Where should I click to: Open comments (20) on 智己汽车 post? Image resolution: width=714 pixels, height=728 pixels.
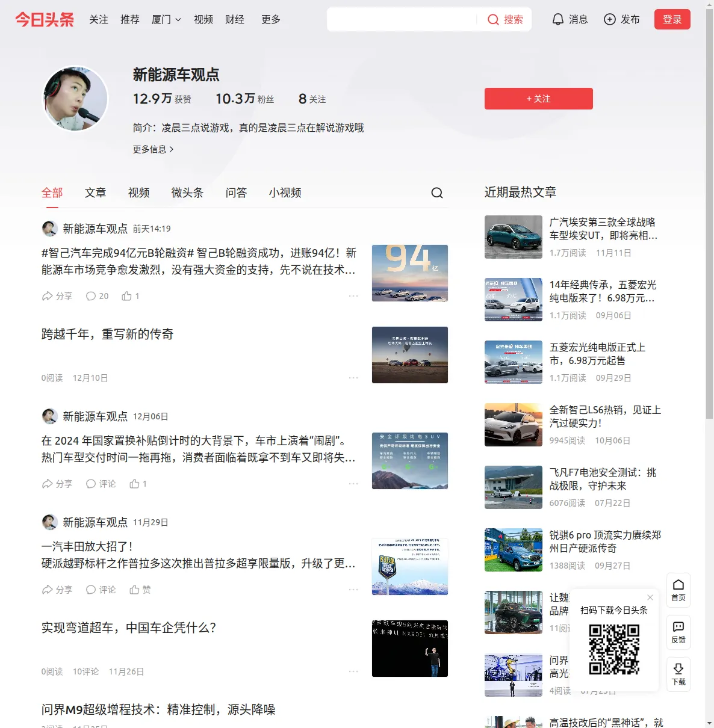click(98, 296)
